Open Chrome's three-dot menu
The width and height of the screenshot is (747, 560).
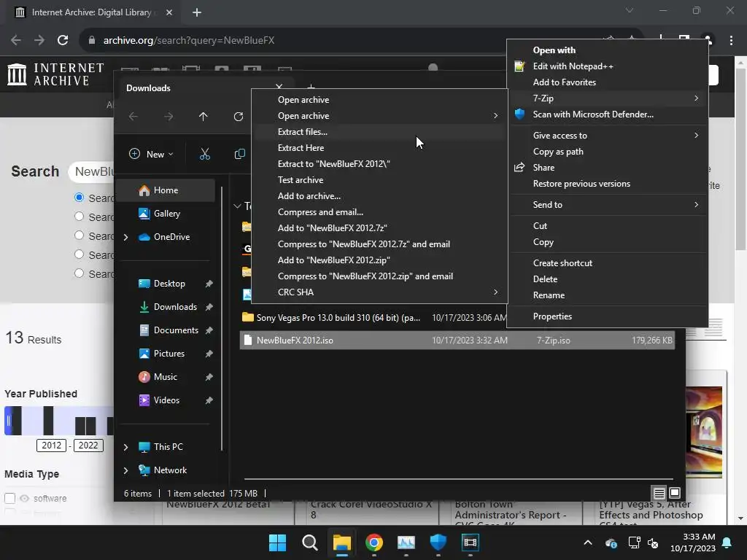click(731, 41)
